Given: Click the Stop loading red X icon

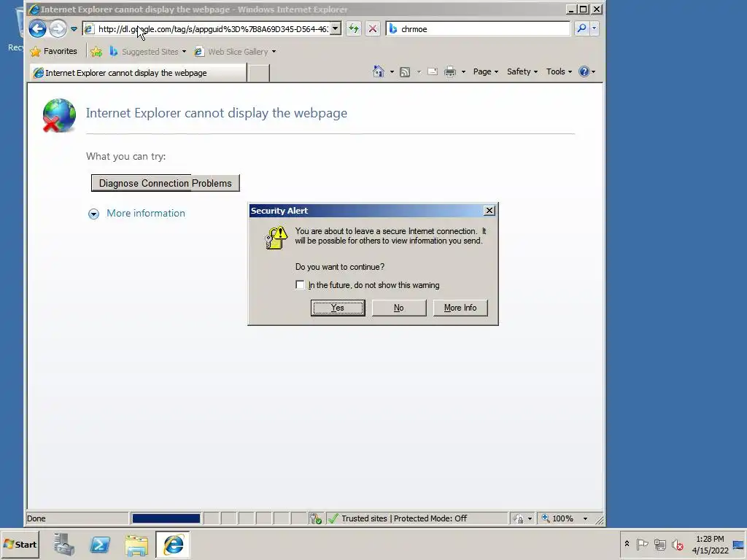Looking at the screenshot, I should click(373, 29).
